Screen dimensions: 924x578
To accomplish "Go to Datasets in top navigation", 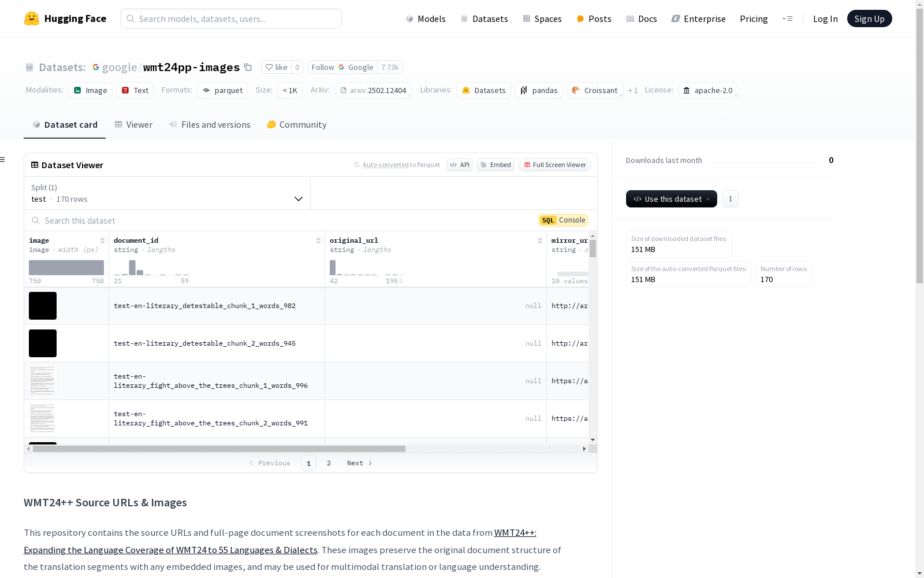I will (x=484, y=18).
